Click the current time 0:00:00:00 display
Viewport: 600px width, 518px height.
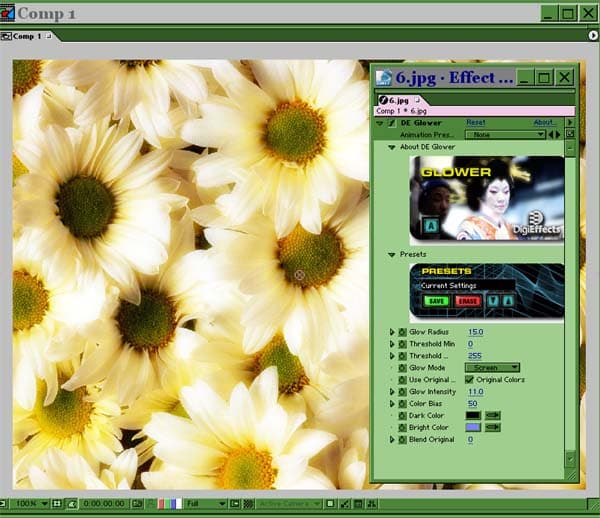(104, 503)
